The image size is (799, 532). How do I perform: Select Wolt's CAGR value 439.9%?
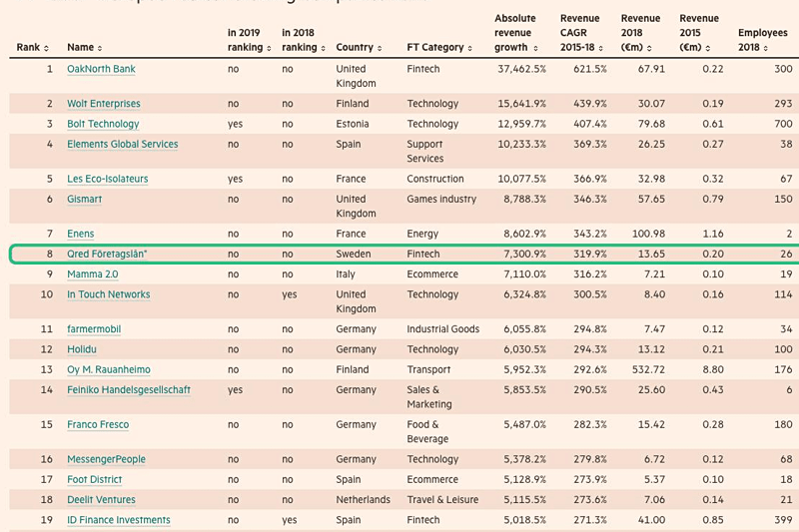(x=590, y=104)
